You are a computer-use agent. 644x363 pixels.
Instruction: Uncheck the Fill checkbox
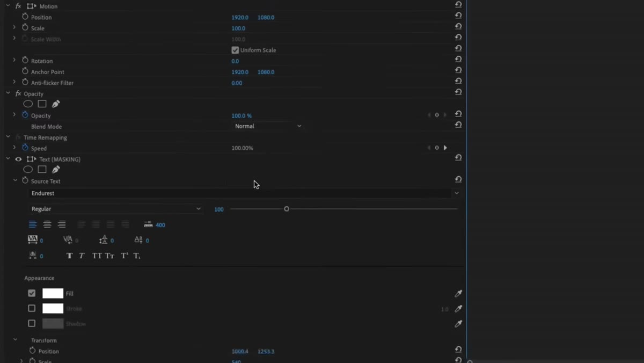[32, 293]
